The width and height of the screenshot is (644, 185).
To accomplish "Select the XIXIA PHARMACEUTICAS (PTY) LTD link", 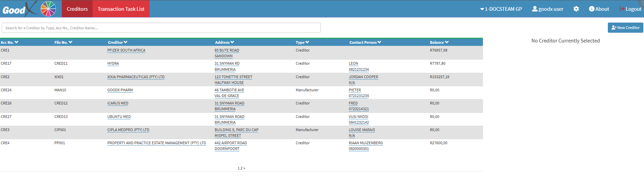I will [x=136, y=77].
